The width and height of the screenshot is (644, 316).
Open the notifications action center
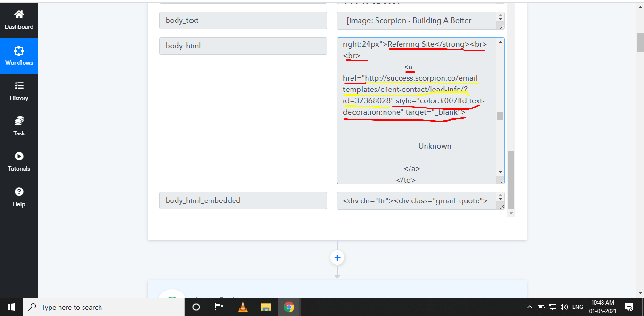pyautogui.click(x=629, y=307)
